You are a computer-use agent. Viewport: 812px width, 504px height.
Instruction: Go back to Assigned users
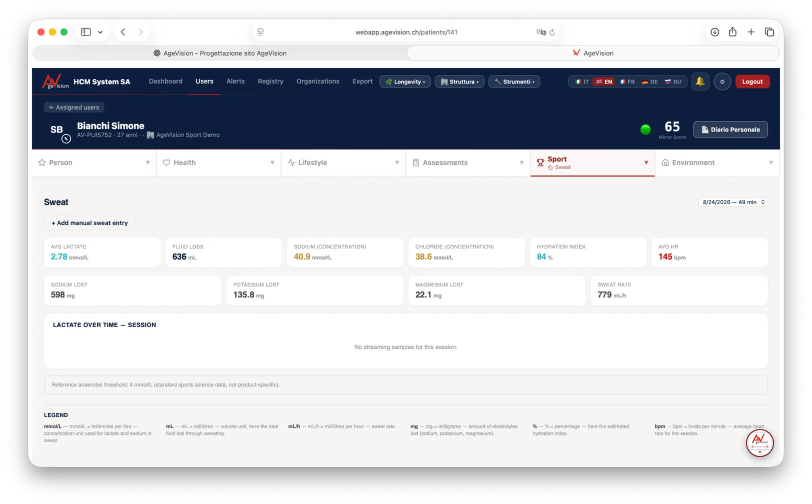(x=74, y=107)
